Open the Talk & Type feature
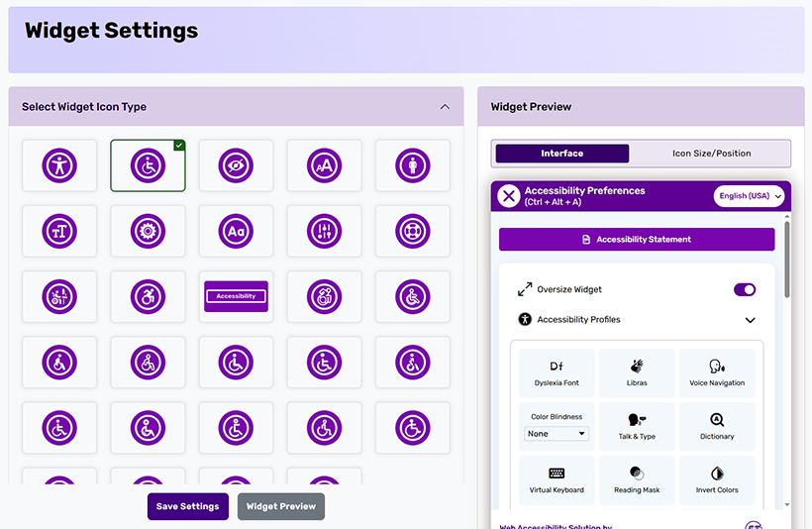 pyautogui.click(x=637, y=426)
